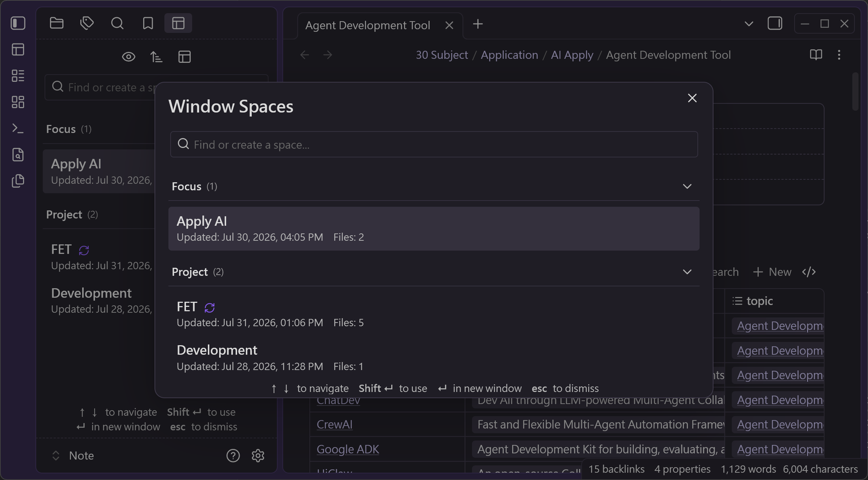Close the Agent Development Tool tab
The height and width of the screenshot is (480, 868).
pos(449,25)
